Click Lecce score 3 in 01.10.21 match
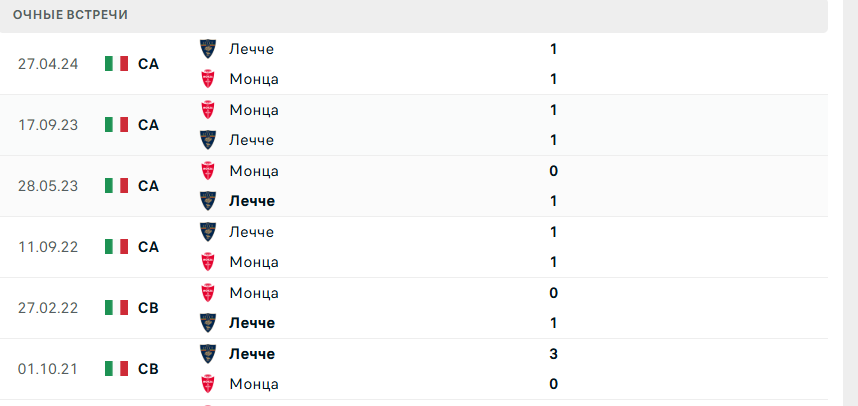 553,354
